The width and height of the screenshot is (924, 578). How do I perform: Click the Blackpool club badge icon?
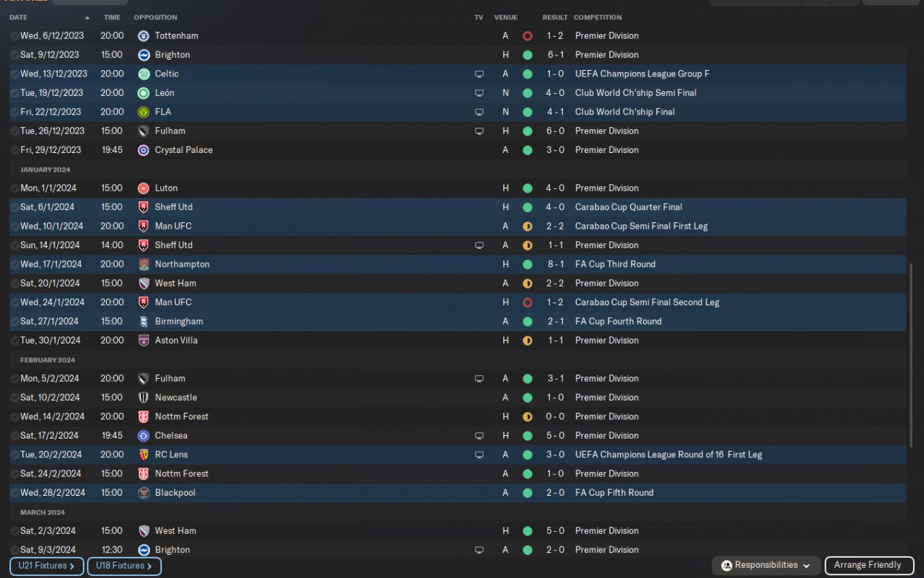143,493
